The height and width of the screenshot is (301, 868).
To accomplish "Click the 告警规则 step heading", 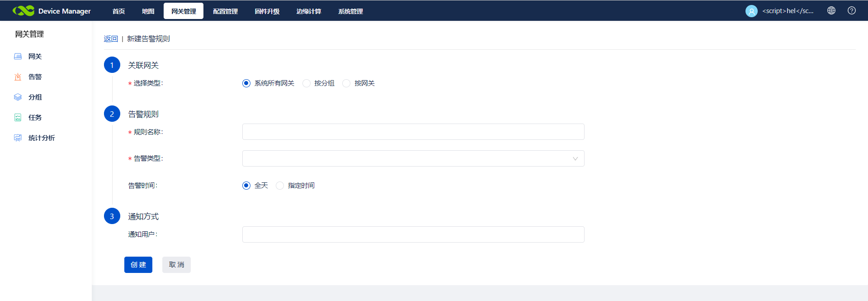I will coord(143,115).
